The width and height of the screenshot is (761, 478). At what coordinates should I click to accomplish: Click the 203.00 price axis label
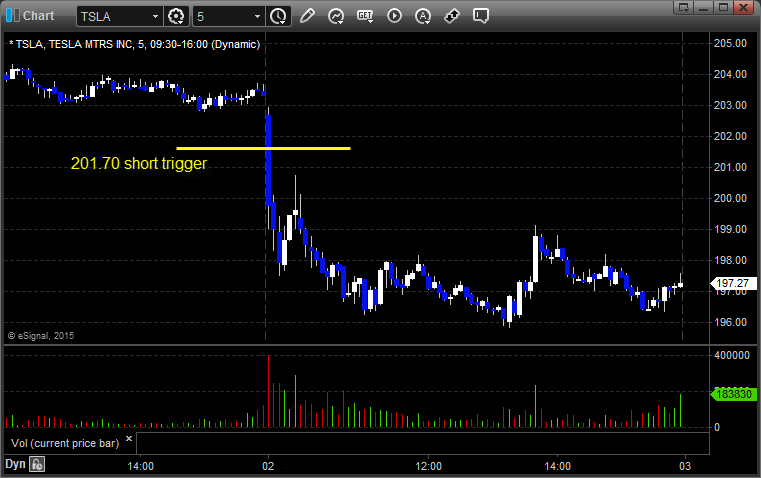(x=730, y=105)
